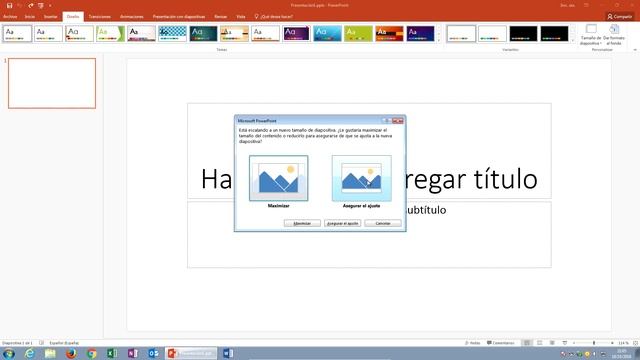Click the Save icon in quick access toolbar

coord(9,6)
